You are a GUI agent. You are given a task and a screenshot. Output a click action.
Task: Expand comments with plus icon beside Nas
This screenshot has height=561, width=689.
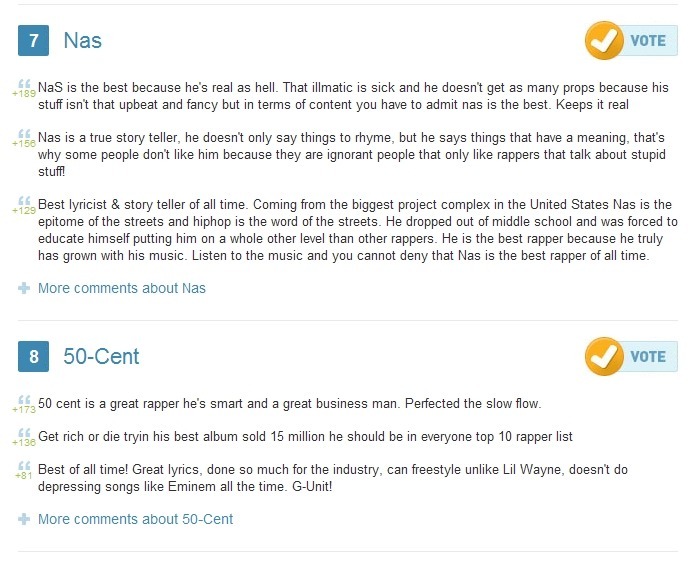tap(24, 288)
